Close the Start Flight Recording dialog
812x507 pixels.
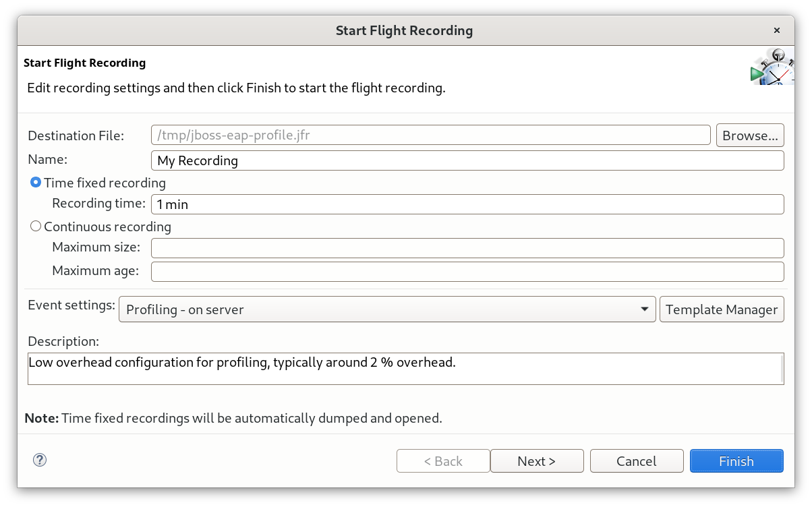pos(776,30)
